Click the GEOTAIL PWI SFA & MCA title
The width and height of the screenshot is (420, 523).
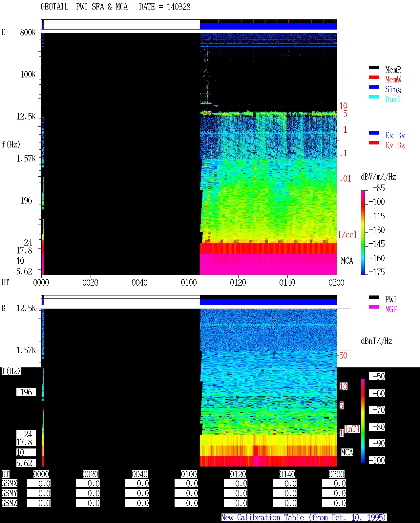[84, 7]
